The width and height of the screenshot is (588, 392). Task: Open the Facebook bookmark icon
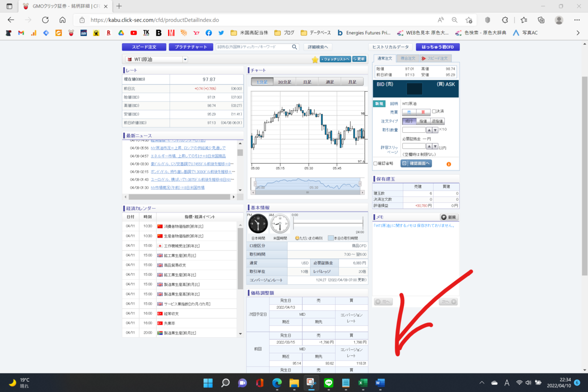point(209,33)
